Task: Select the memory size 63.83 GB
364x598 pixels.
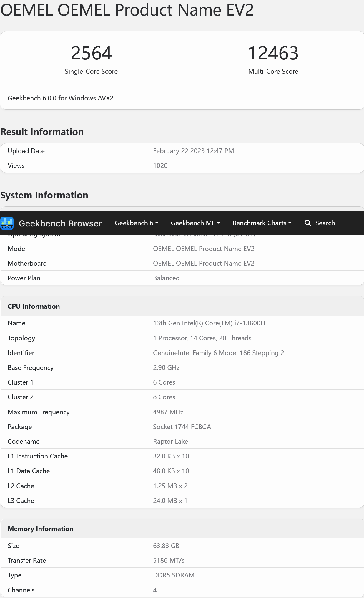Action: coord(166,546)
